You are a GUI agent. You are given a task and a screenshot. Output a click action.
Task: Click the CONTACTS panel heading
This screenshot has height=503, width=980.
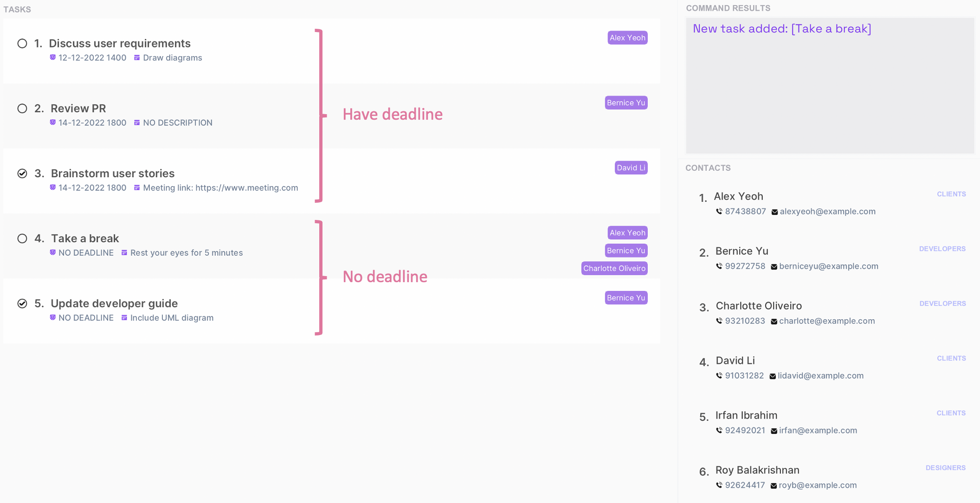[708, 168]
